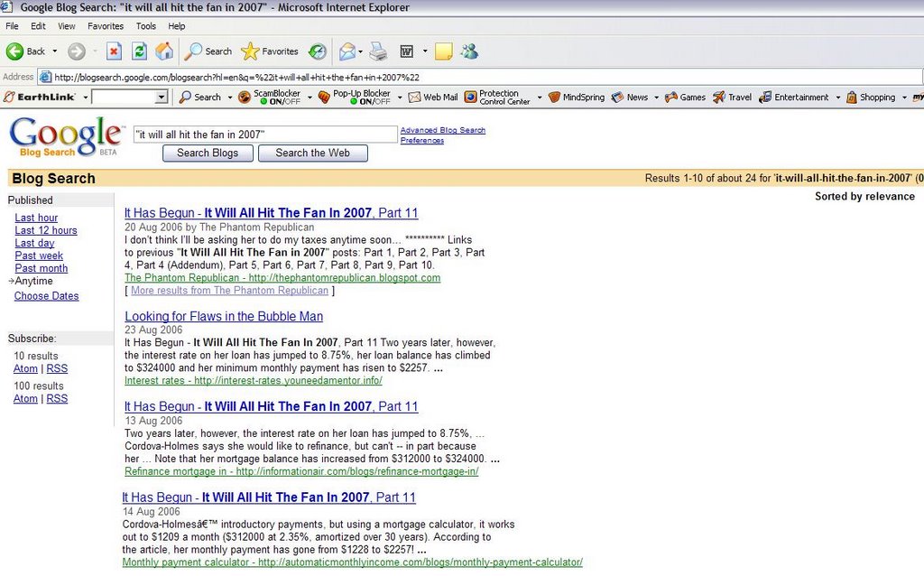Click the Mail envelope toolbar icon

pyautogui.click(x=347, y=51)
